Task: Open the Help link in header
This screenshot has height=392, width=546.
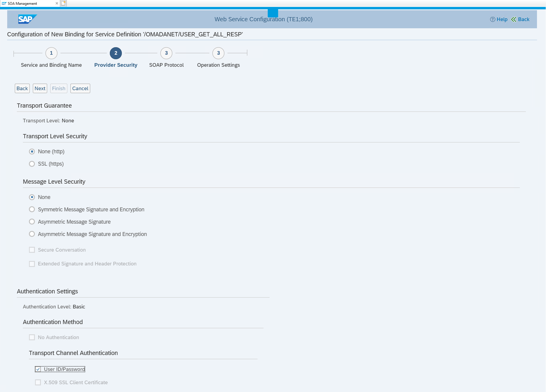Action: [x=502, y=19]
